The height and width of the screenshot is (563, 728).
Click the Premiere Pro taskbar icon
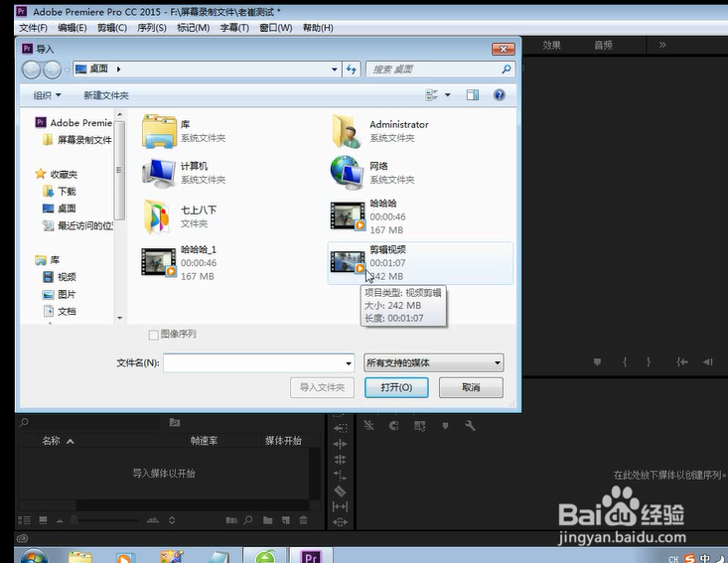(311, 556)
